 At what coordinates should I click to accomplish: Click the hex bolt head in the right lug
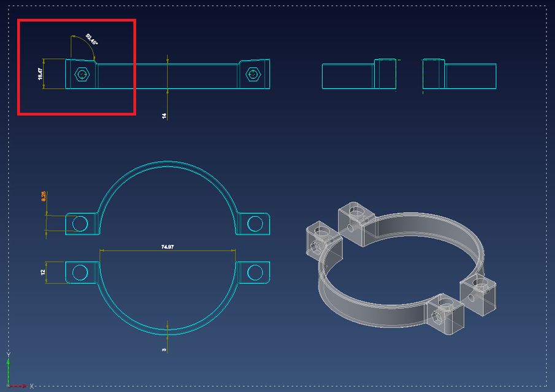(253, 74)
